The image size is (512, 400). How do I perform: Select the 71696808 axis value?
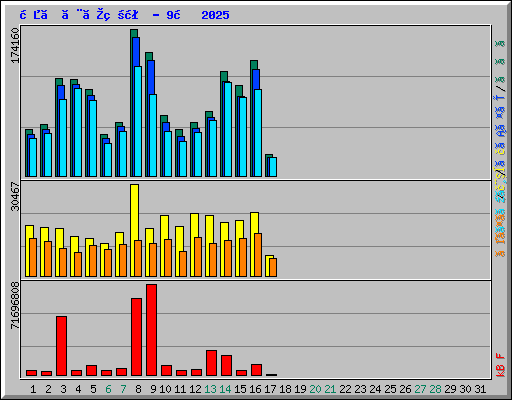coord(15,305)
